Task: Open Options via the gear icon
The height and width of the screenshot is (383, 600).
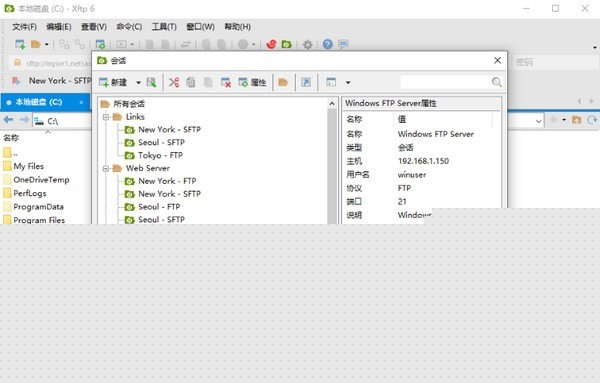Action: (307, 44)
